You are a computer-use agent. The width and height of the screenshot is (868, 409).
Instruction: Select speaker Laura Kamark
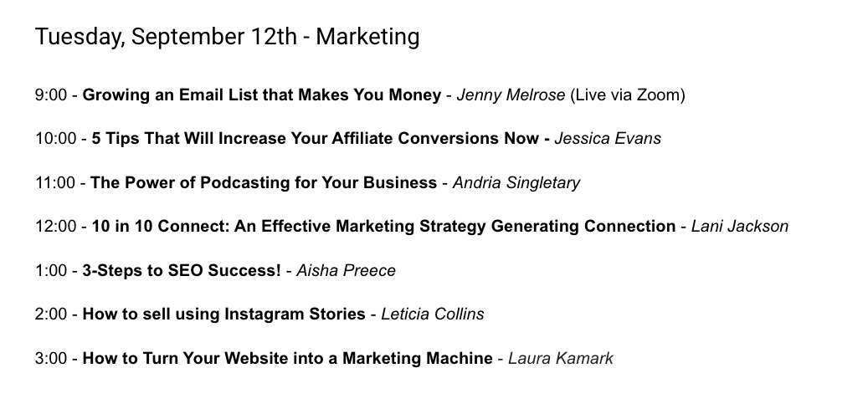560,359
